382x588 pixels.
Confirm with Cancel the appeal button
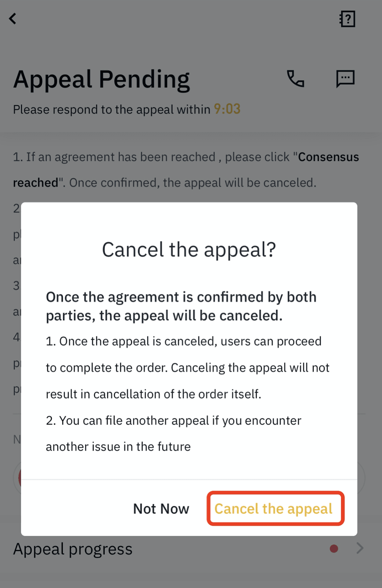click(x=275, y=509)
